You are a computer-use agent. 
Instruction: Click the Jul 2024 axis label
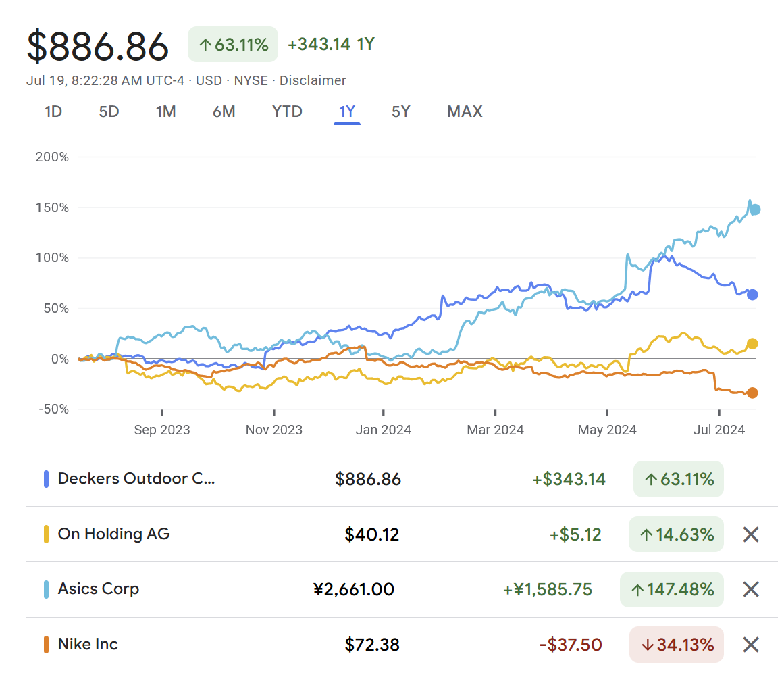[x=719, y=430]
